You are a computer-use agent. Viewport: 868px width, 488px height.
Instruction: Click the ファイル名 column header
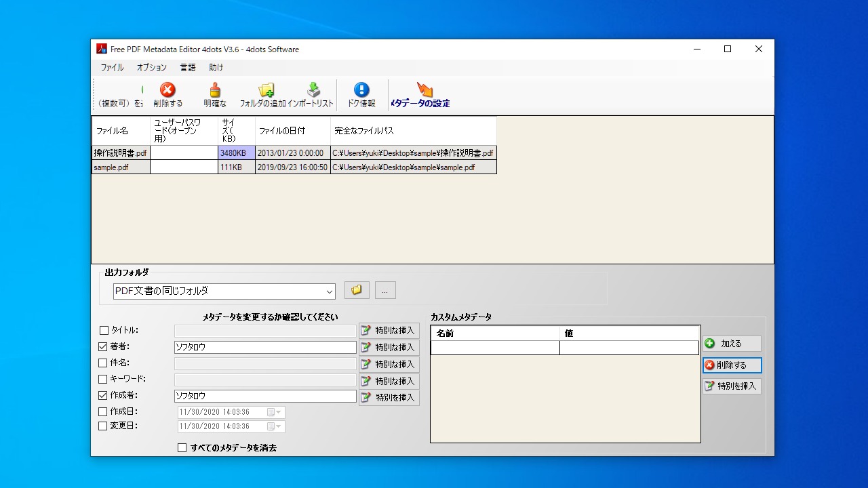click(121, 131)
